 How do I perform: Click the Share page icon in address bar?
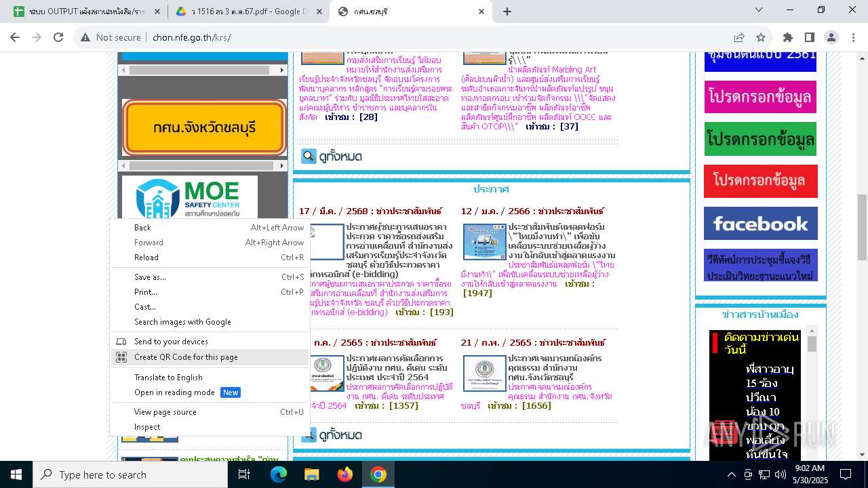739,37
